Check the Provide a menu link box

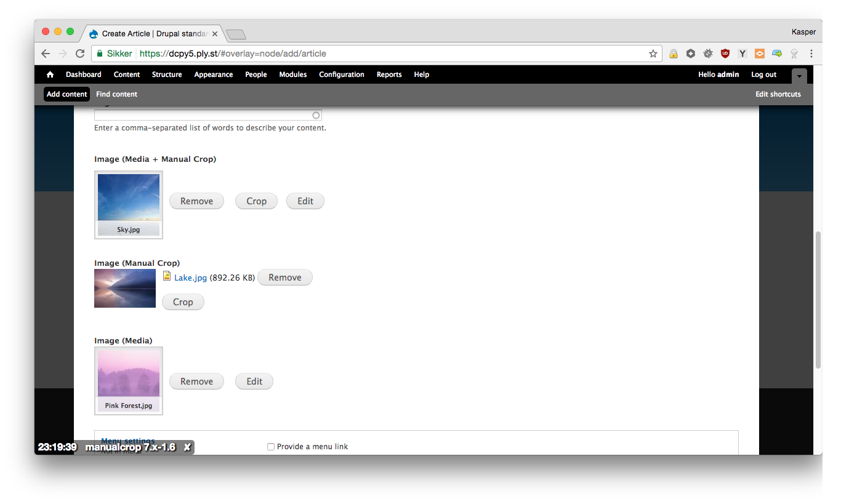pos(270,447)
